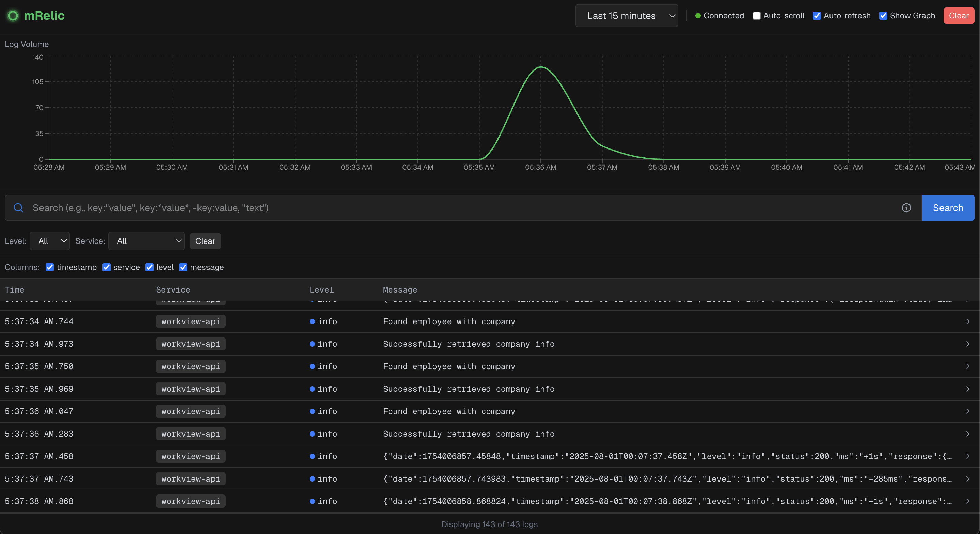The width and height of the screenshot is (980, 534).
Task: Click the Service column header
Action: 173,289
